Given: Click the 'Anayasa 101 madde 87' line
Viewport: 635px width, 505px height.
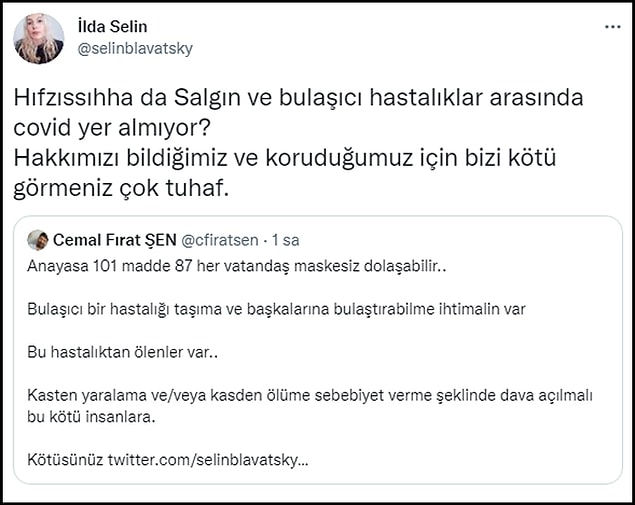Looking at the screenshot, I should click(x=237, y=266).
